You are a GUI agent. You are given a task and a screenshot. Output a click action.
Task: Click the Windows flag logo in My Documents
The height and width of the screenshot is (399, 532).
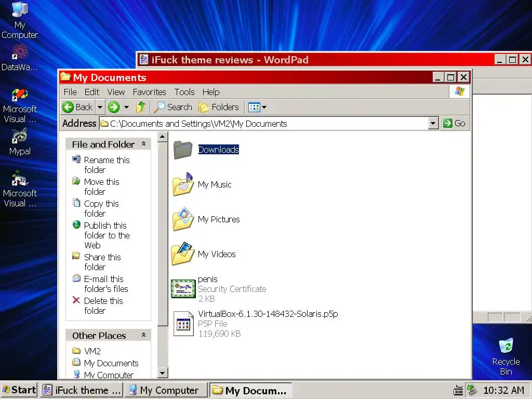tap(460, 91)
